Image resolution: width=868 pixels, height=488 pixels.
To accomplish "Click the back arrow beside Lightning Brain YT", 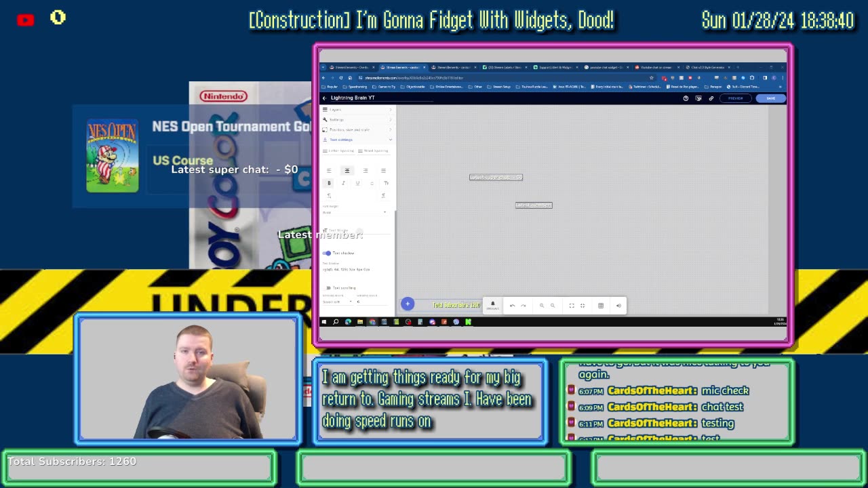I will pos(324,98).
